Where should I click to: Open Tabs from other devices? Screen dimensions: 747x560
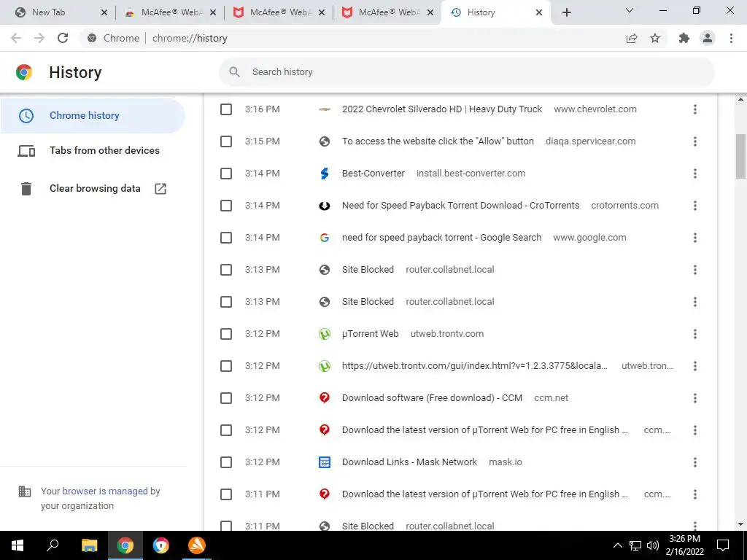coord(93,151)
